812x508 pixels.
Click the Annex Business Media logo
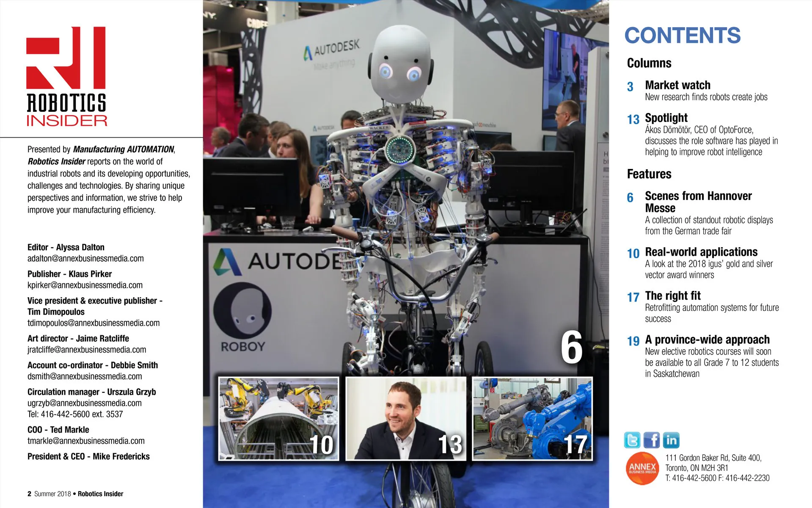pyautogui.click(x=642, y=468)
